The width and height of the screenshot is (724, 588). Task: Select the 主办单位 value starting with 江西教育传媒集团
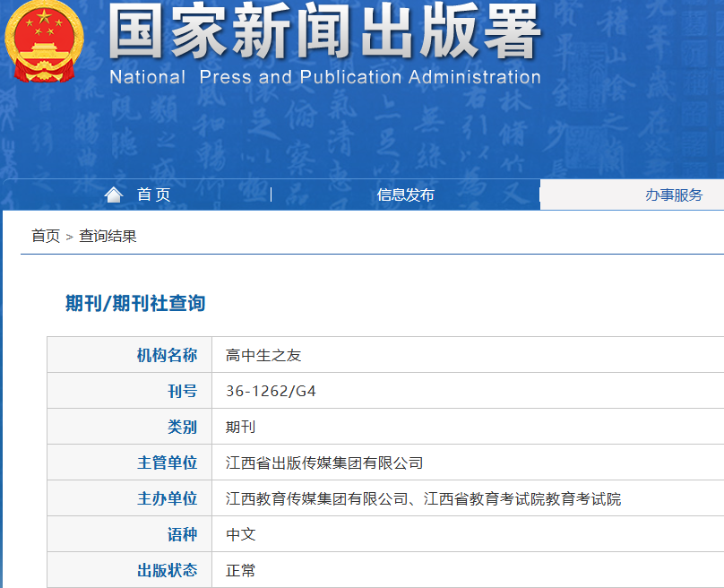[x=424, y=499]
